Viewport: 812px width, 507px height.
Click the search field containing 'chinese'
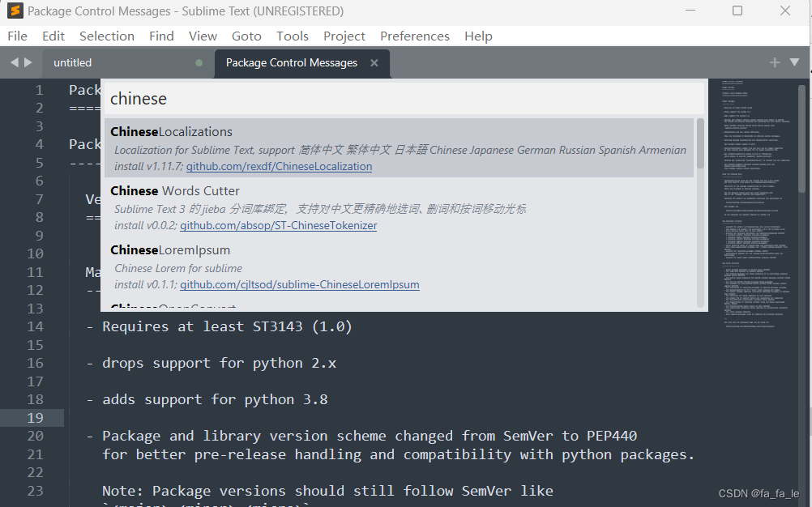404,98
